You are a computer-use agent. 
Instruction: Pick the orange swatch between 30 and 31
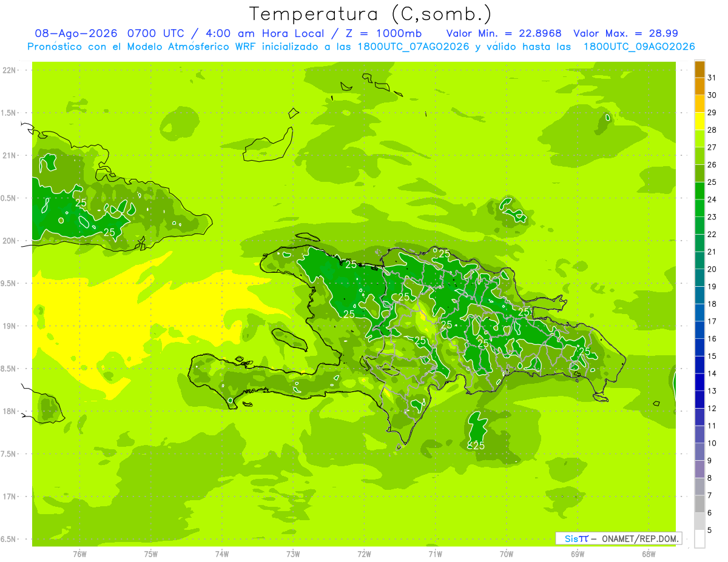(699, 87)
